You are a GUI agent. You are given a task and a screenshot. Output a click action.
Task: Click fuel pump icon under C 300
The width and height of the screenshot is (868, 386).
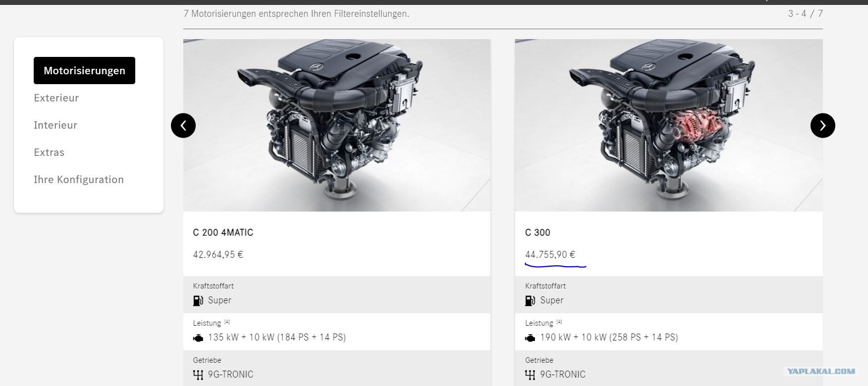[x=530, y=300]
